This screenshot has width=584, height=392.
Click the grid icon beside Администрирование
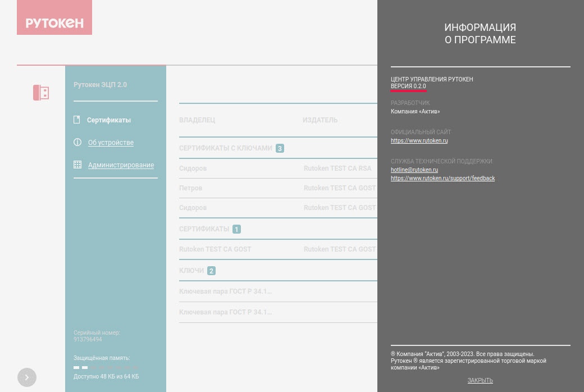point(77,165)
